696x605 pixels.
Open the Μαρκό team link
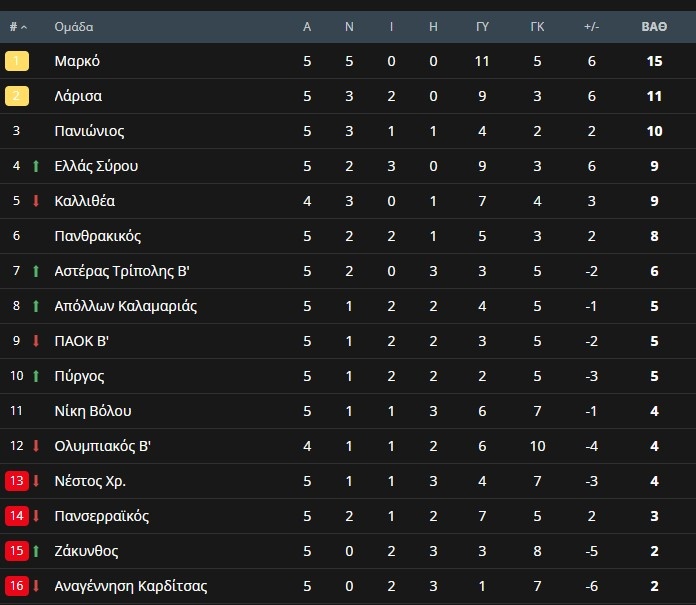coord(77,61)
